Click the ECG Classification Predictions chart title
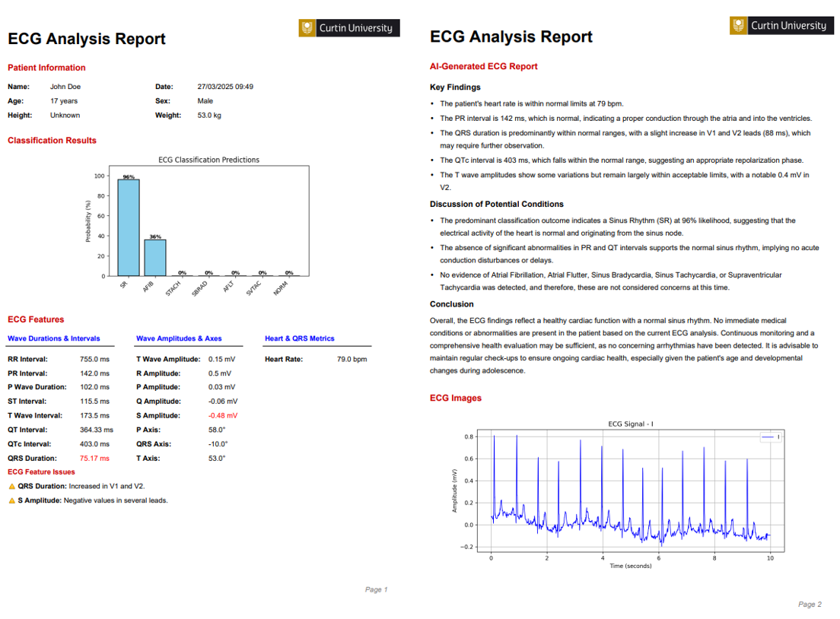Image resolution: width=840 pixels, height=619 pixels. [209, 160]
